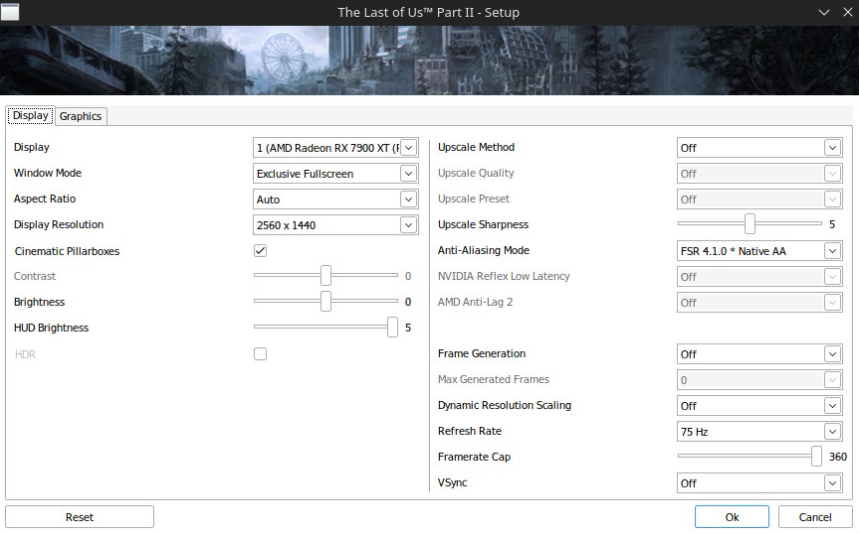Screen dimensions: 859x534
Task: Click the Cancel button
Action: pos(815,517)
